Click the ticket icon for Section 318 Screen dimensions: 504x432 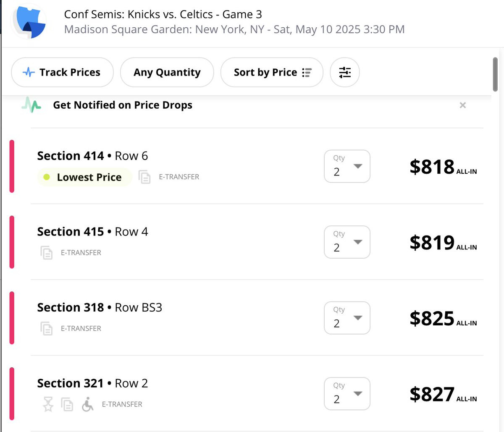[x=47, y=328]
